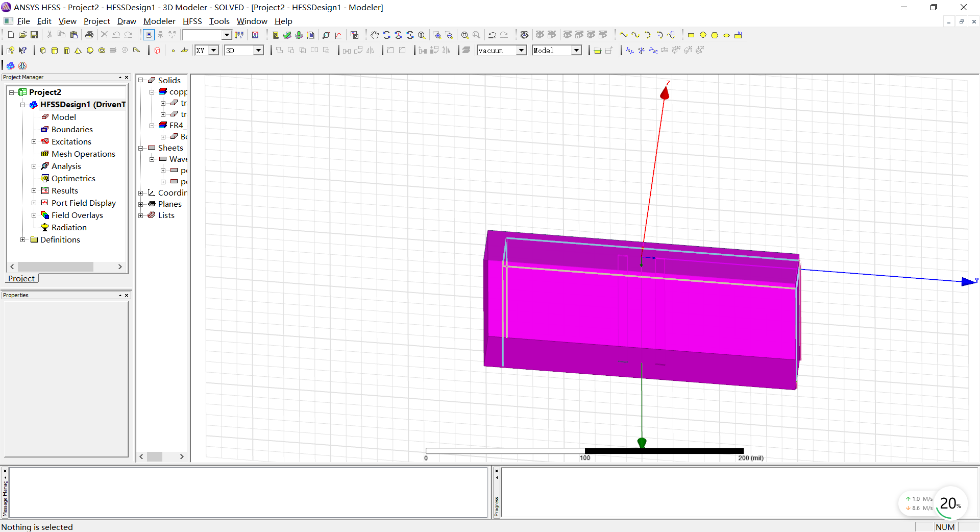Select the Pan hand tool

pyautogui.click(x=375, y=35)
